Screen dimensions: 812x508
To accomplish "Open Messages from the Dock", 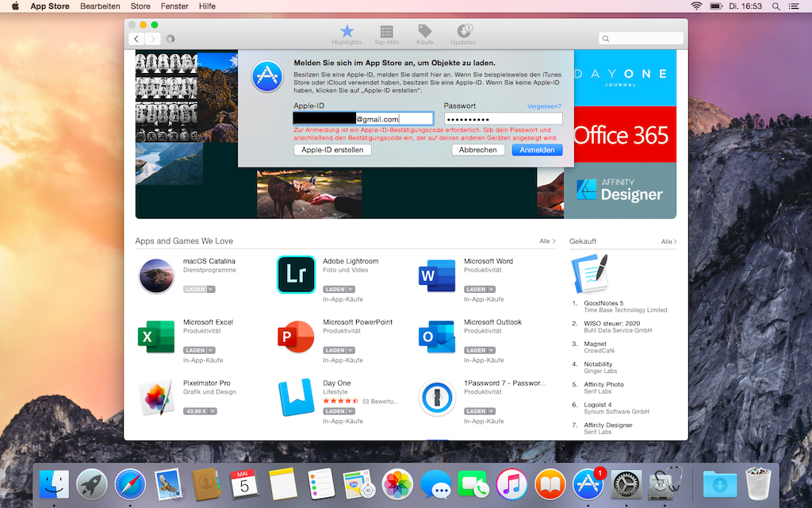I will pos(435,484).
